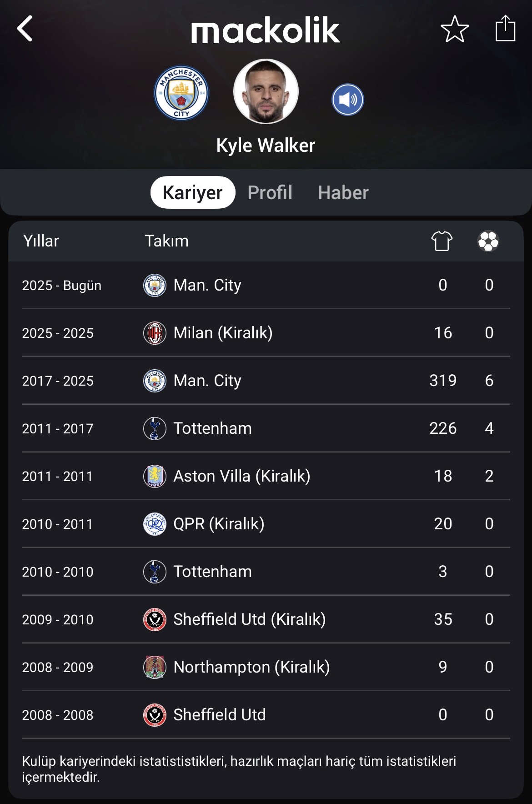Tap the mackolik logo header
Viewport: 532px width, 804px height.
tap(266, 30)
